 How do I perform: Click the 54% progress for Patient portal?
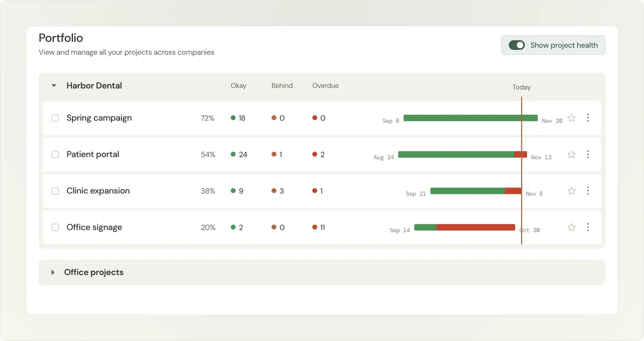coord(208,154)
